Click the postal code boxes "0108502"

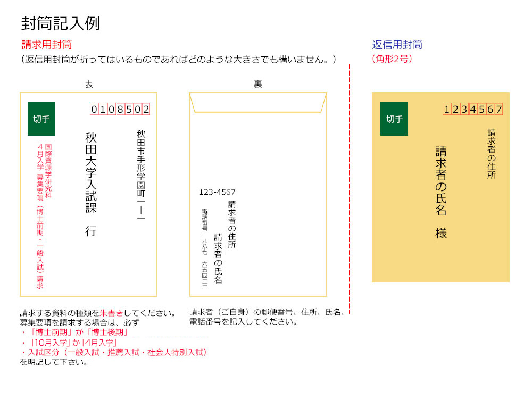[120, 109]
